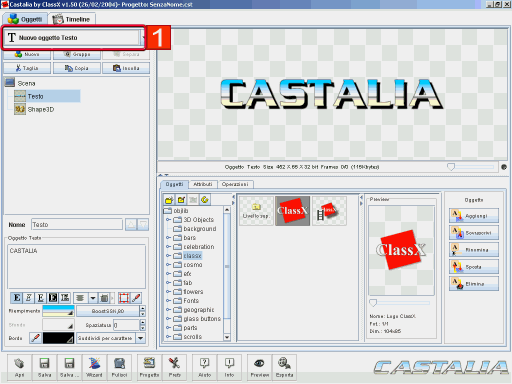Viewport: 512px width, 384px height.
Task: Open the Progetto settings icon
Action: [x=149, y=367]
